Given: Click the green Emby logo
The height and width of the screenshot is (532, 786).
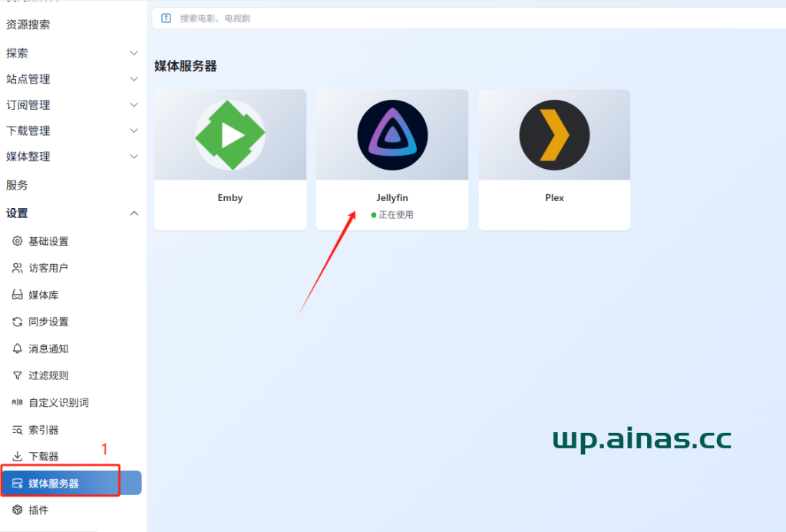Looking at the screenshot, I should click(230, 135).
